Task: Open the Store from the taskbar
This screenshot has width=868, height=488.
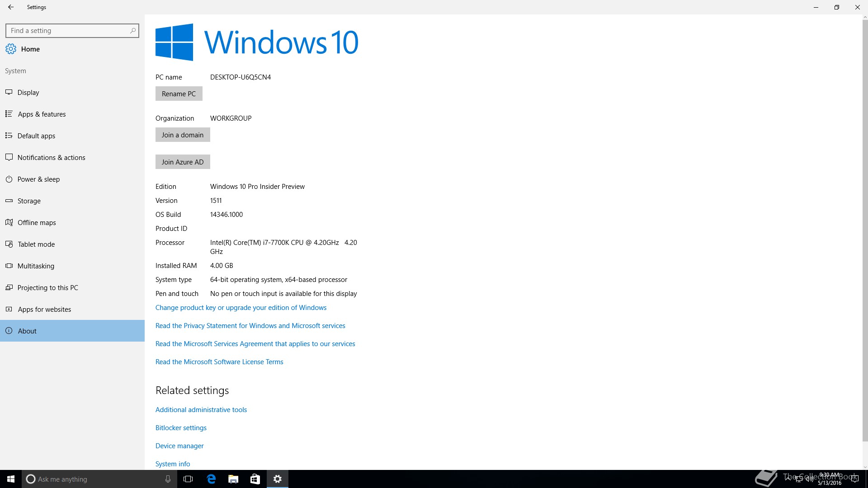Action: 255,479
